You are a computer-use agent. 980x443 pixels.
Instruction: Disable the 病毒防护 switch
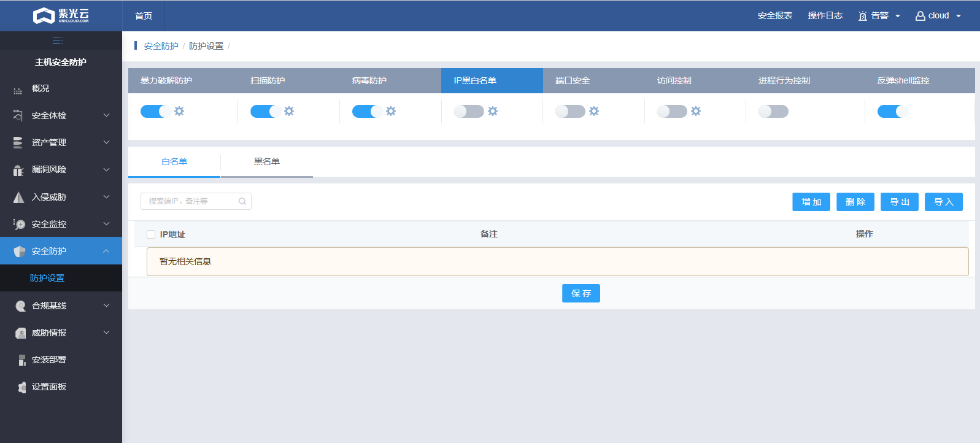(x=368, y=111)
